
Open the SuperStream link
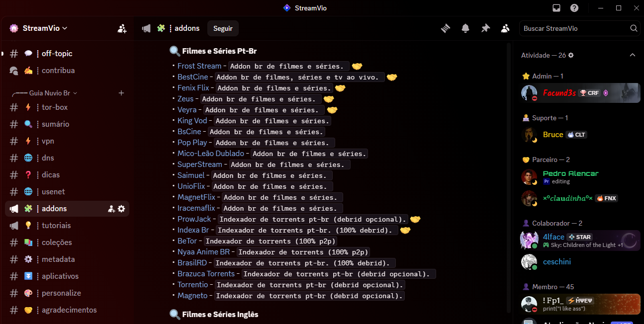point(200,164)
